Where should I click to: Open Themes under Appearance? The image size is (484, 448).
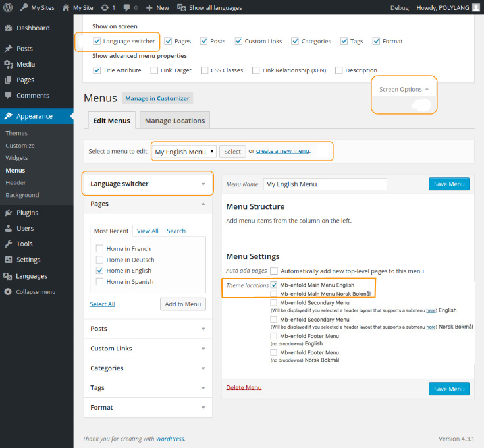(16, 133)
